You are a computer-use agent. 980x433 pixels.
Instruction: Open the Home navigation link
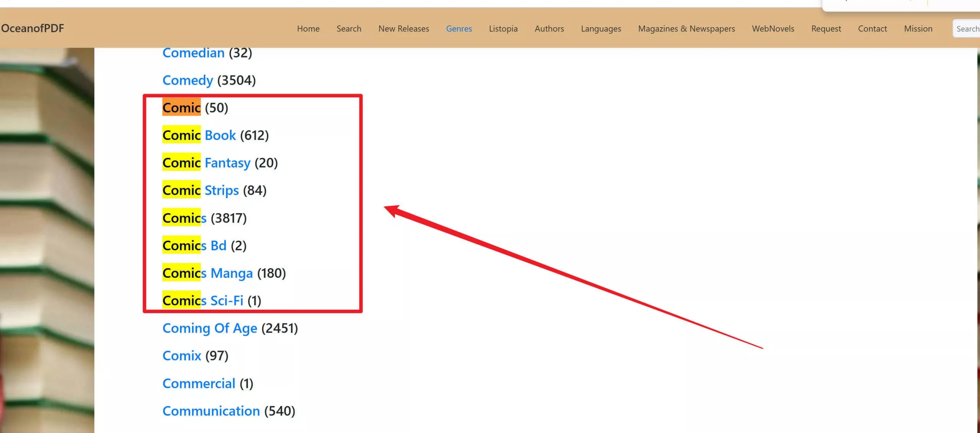pos(308,29)
